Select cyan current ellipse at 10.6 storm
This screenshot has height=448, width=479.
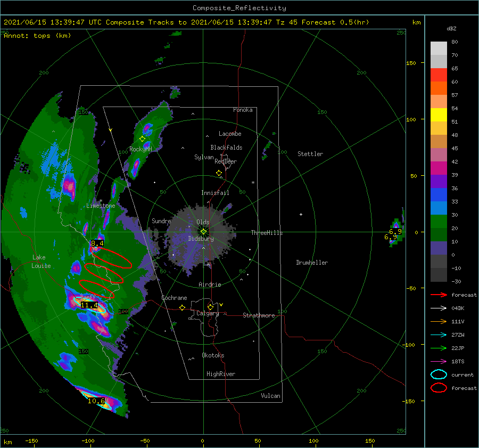pos(96,401)
